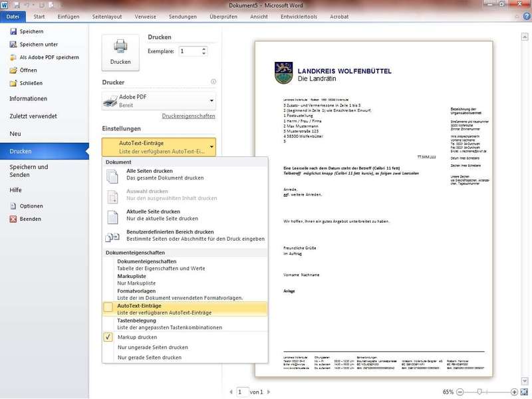Switch to the Einfügen ribbon tab
532x399 pixels.
coord(68,17)
